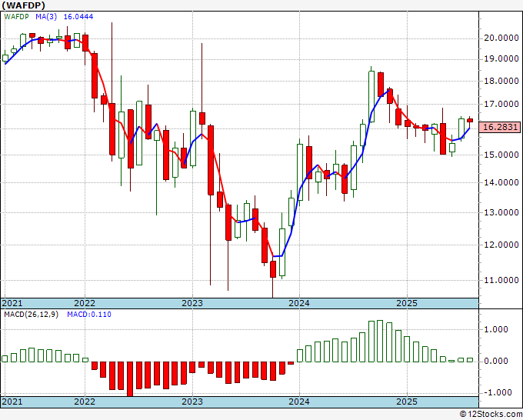Click 2025 on the price chart timeline
This screenshot has height=420, width=523.
click(407, 303)
